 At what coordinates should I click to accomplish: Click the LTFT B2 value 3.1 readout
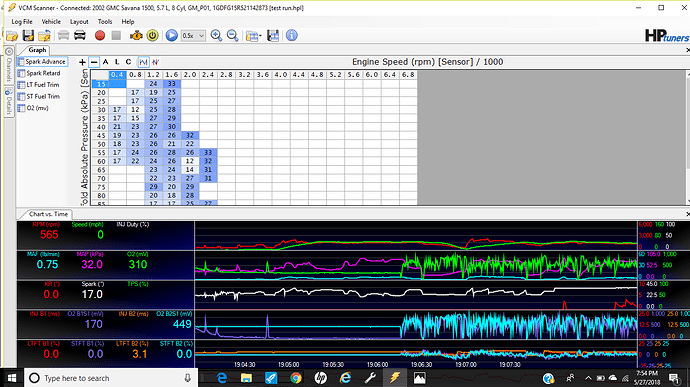139,354
